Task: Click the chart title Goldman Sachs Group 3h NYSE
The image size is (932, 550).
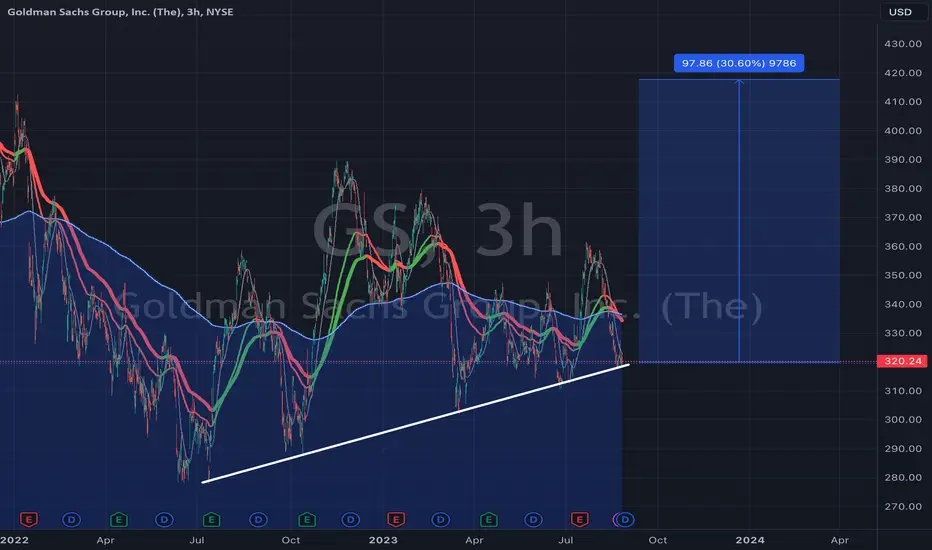Action: click(x=121, y=12)
